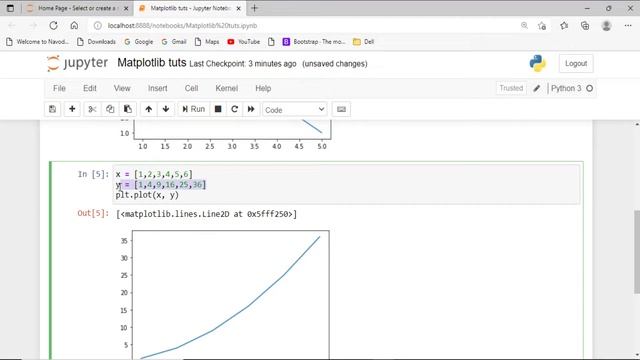The height and width of the screenshot is (360, 640).
Task: Open the browser Collections icon
Action: point(585,26)
